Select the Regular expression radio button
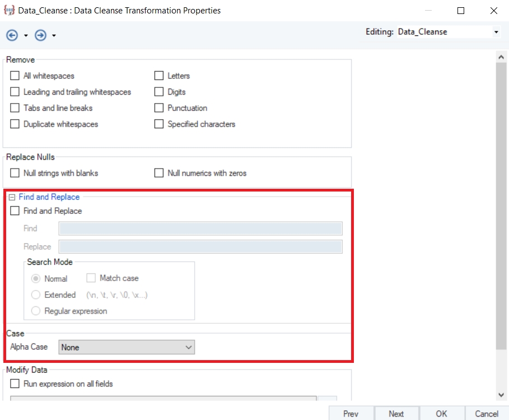509x420 pixels. [x=36, y=311]
